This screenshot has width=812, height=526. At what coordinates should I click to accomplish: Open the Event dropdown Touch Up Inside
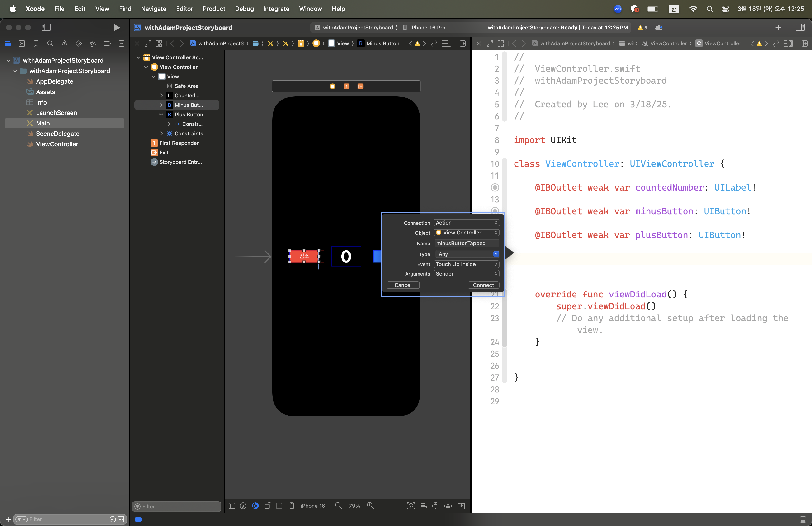point(466,264)
